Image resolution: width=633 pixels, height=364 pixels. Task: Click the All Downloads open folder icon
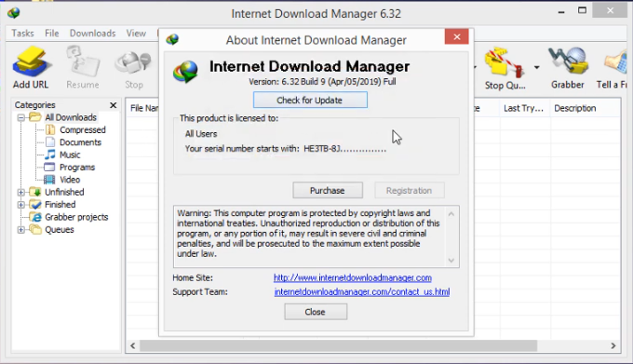[x=35, y=117]
